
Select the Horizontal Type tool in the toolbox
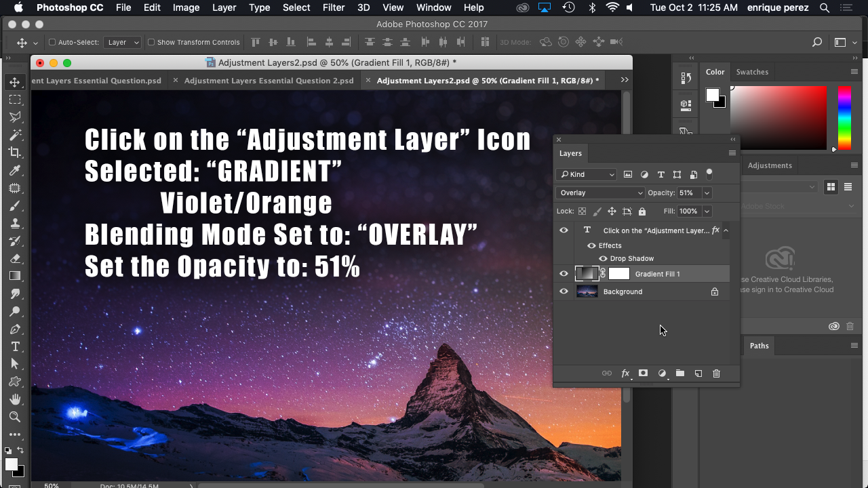(15, 346)
